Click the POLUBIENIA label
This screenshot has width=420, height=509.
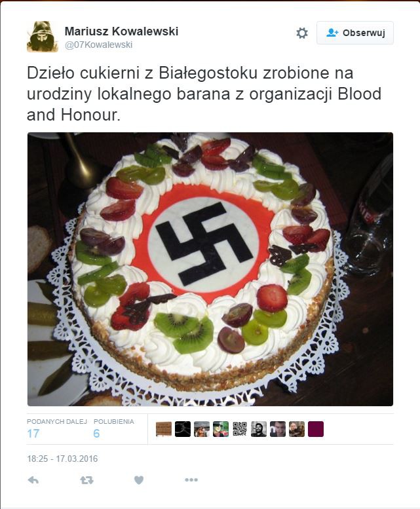113,421
